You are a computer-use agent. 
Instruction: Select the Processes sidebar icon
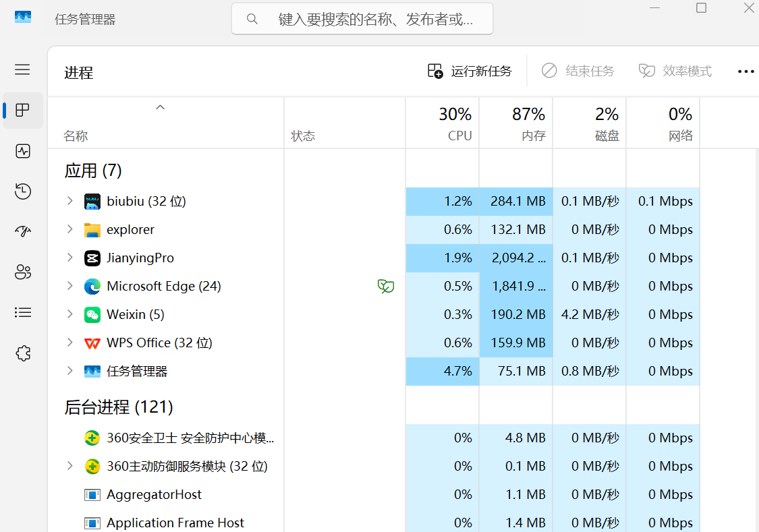coord(22,111)
